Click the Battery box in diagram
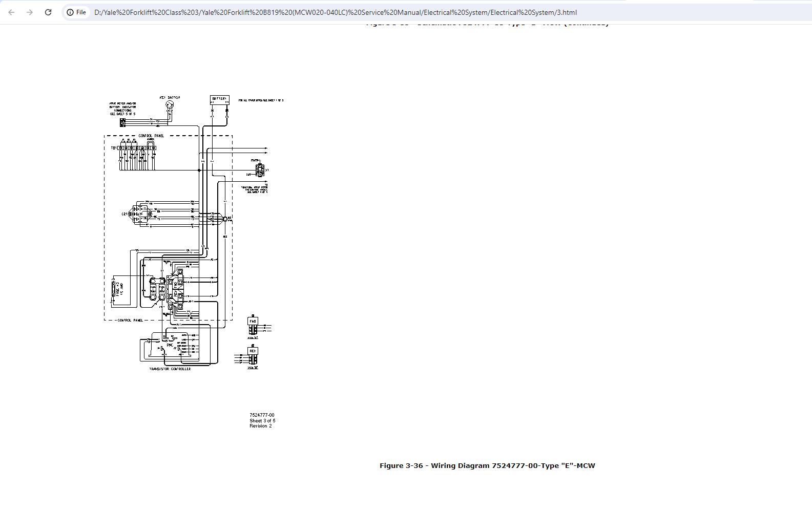The width and height of the screenshot is (812, 512). [219, 99]
